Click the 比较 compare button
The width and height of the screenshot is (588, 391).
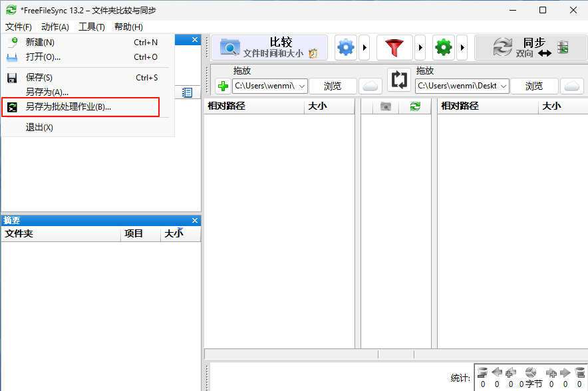pyautogui.click(x=269, y=48)
